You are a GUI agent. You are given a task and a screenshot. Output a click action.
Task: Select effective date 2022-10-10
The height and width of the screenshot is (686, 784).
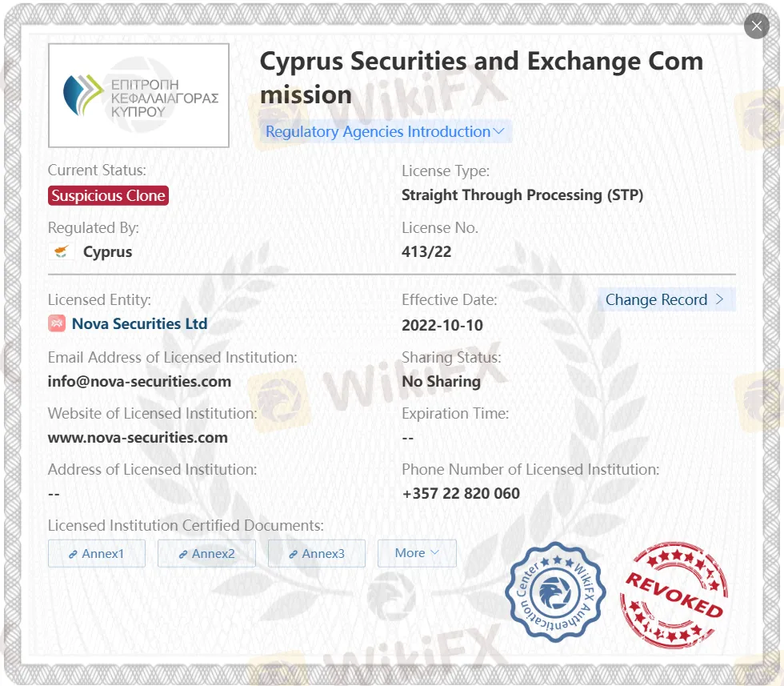point(442,326)
